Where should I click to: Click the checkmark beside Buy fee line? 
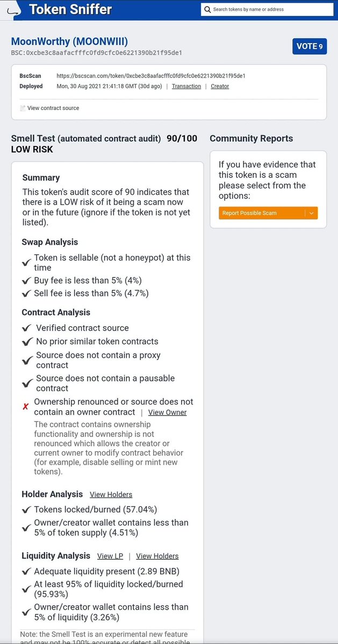pyautogui.click(x=26, y=281)
